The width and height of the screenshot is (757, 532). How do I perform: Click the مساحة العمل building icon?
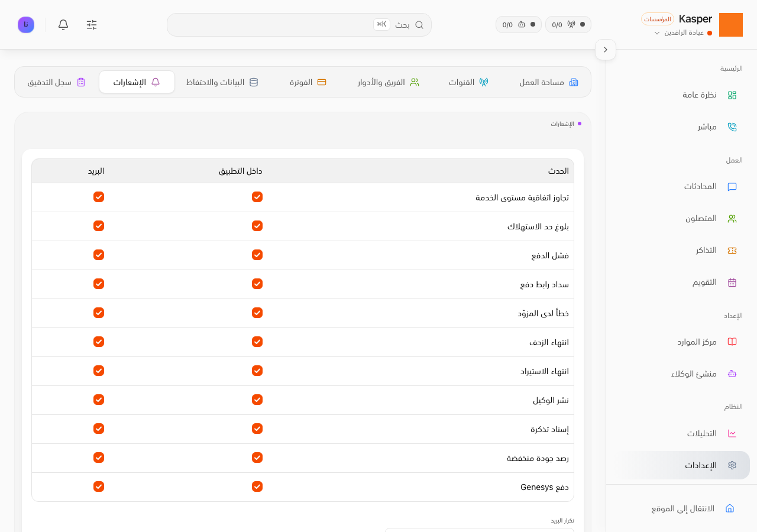(574, 82)
